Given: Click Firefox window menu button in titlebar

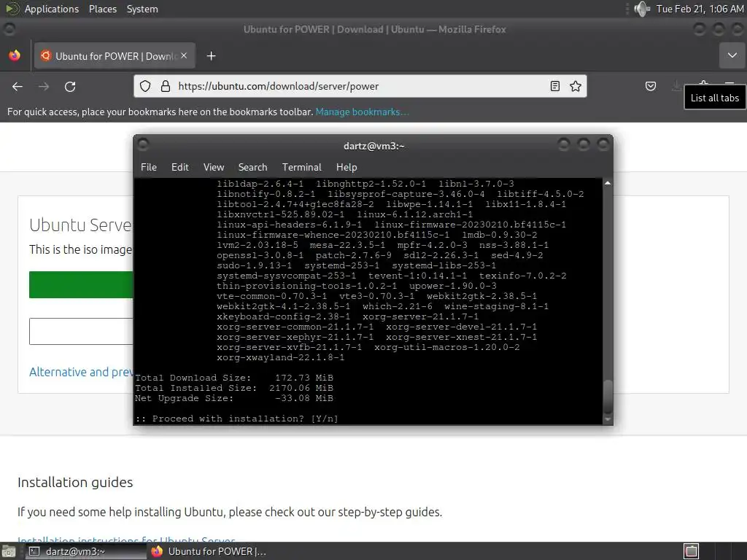Looking at the screenshot, I should coord(9,29).
